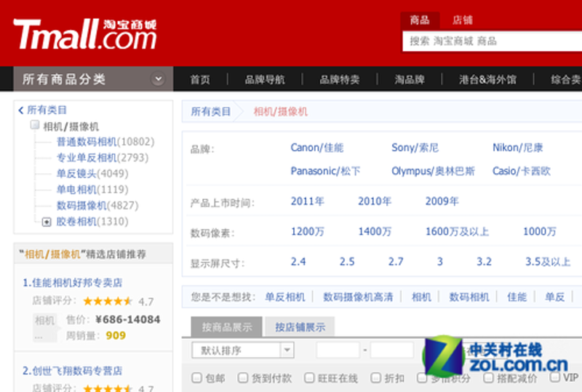The width and height of the screenshot is (582, 392).
Task: Click suggested search 数码相机
Action: [469, 297]
